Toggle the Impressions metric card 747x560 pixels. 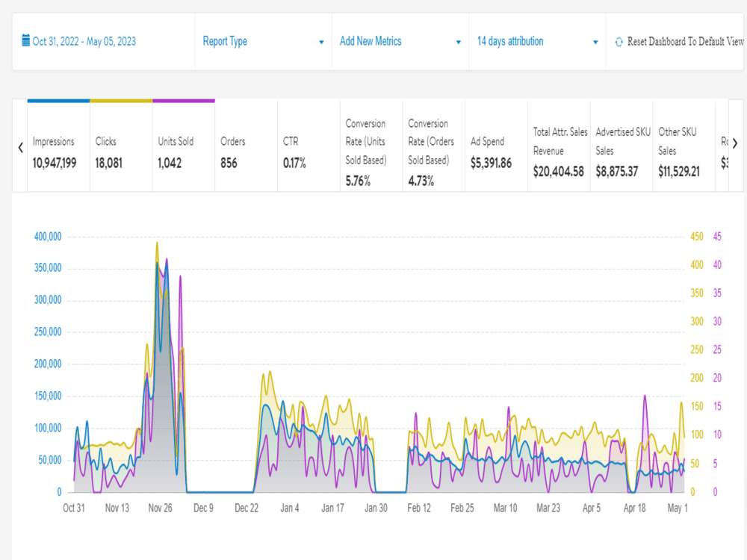point(58,146)
